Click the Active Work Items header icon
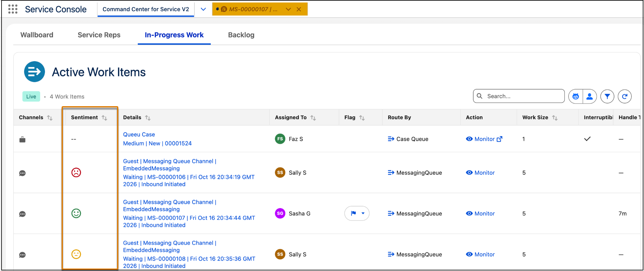644x271 pixels. 35,72
